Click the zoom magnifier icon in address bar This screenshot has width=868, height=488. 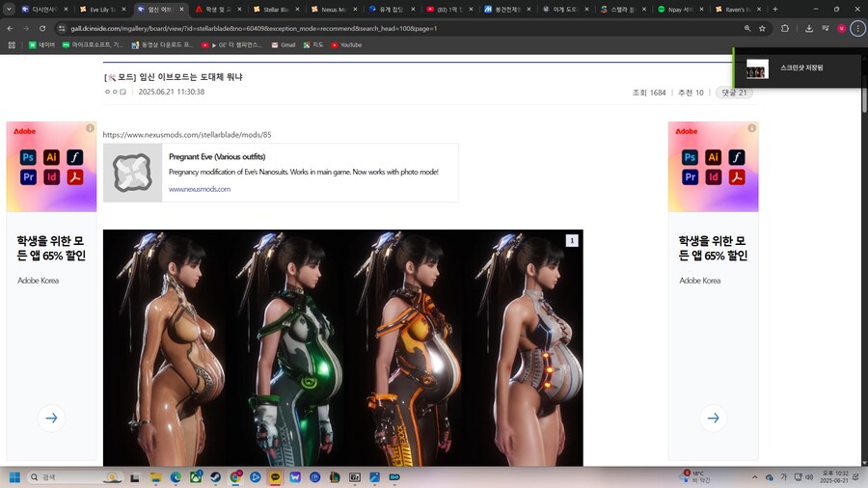(x=747, y=28)
